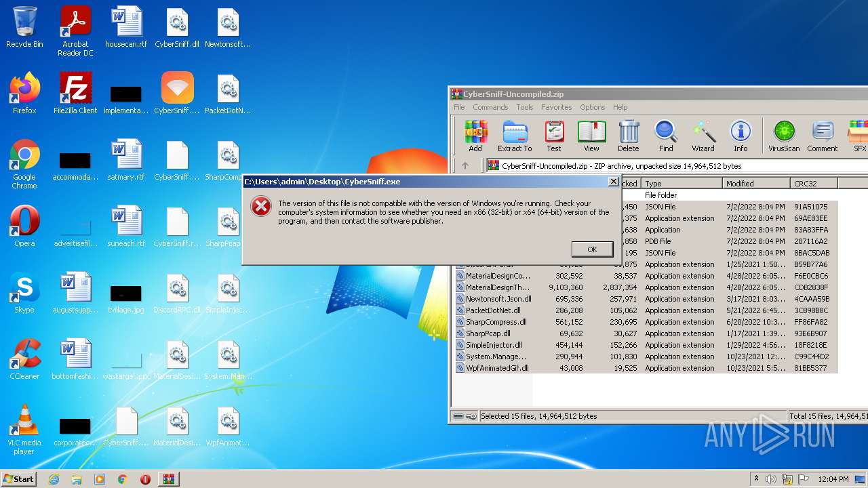Select the tvillage.jpg desktop file
This screenshot has width=868, height=488.
[126, 298]
